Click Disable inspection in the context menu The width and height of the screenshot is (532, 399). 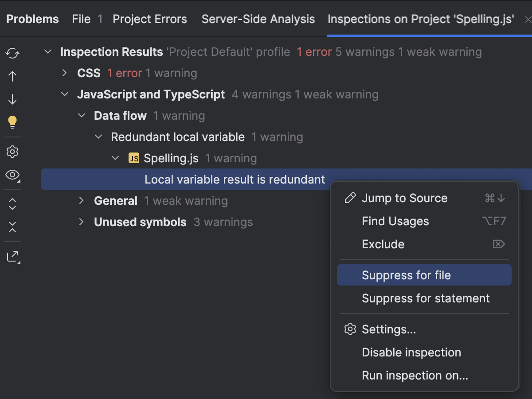point(411,352)
